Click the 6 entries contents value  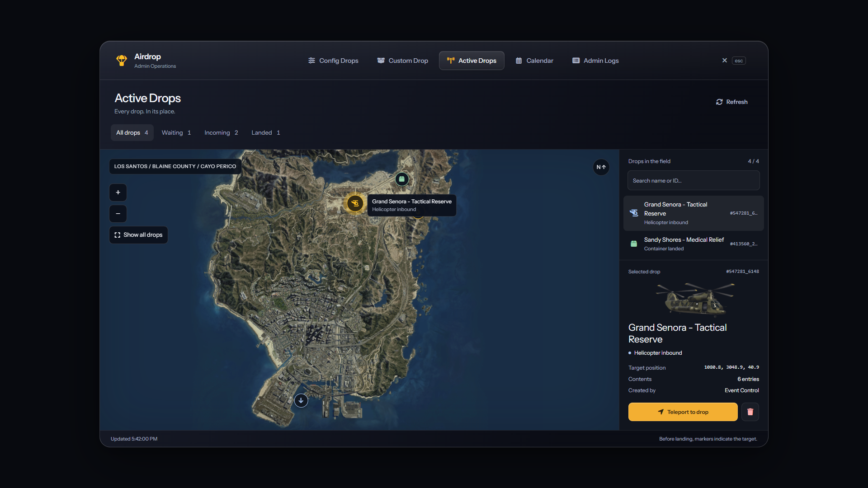point(748,379)
